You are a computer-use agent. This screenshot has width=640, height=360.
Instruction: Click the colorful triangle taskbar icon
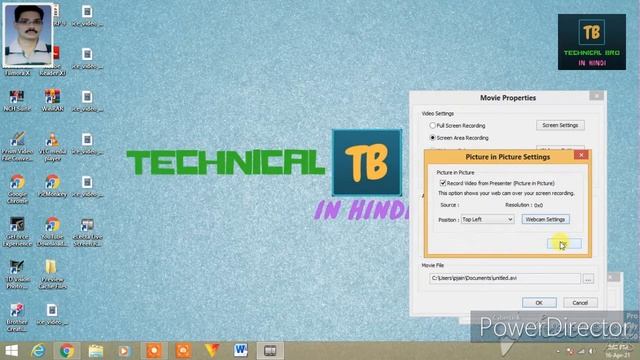[212, 351]
